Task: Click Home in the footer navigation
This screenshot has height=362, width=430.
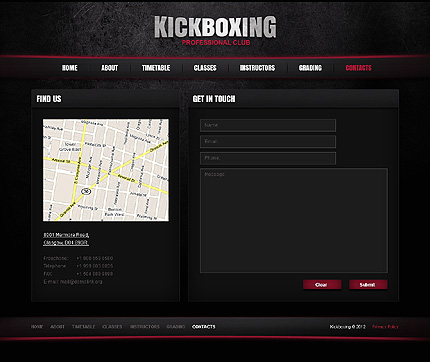Action: (37, 327)
